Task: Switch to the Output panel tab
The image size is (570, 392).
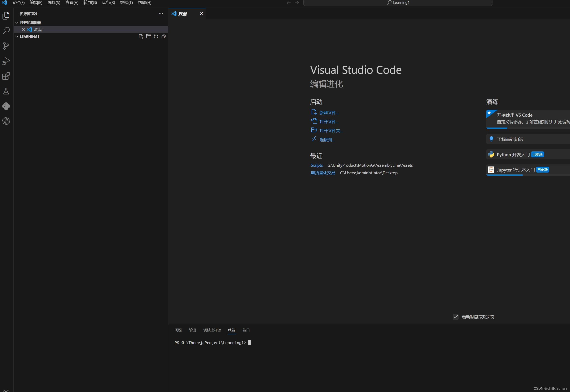Action: tap(192, 330)
